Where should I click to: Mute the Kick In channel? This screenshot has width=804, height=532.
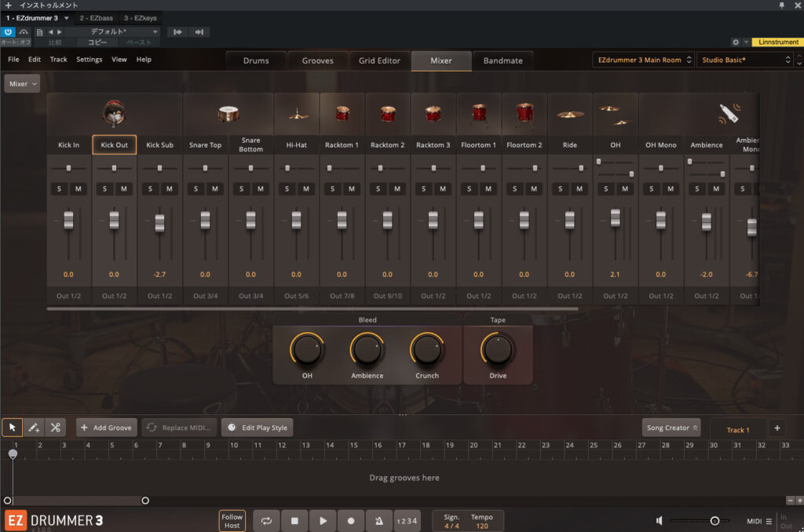pos(79,188)
